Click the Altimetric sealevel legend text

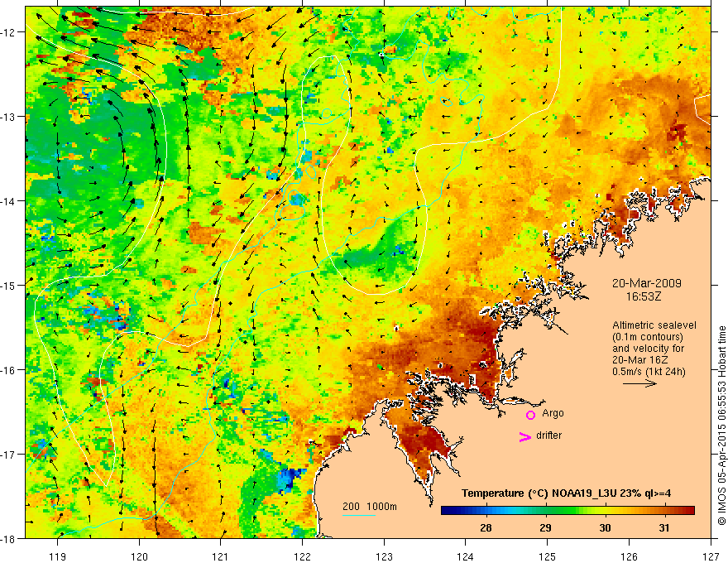(x=654, y=325)
